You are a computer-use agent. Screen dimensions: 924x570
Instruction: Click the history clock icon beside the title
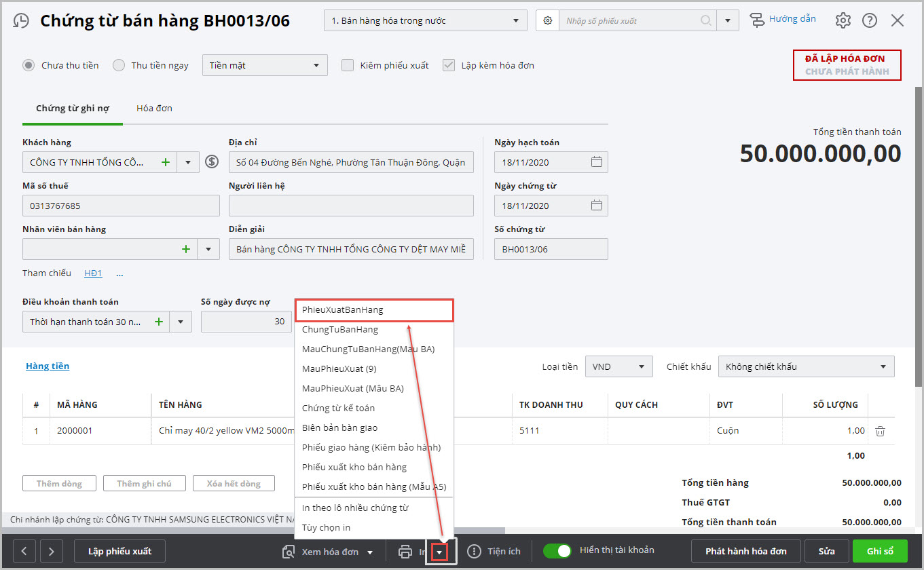tap(21, 21)
